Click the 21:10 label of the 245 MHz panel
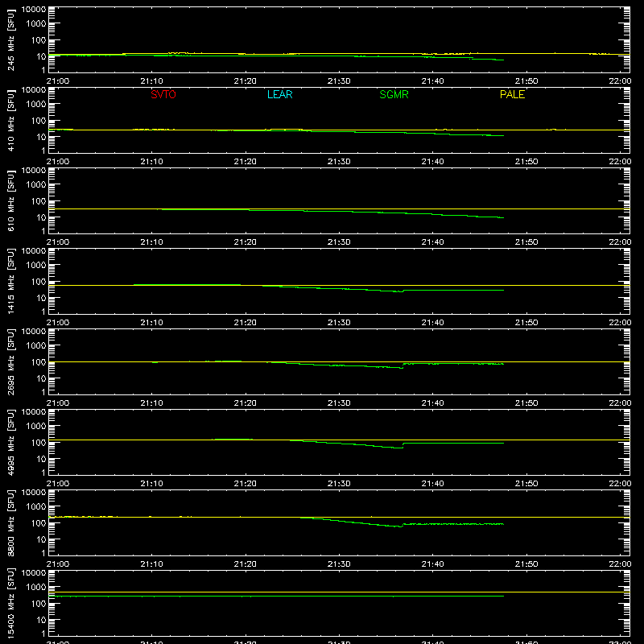The height and width of the screenshot is (644, 644). click(151, 81)
